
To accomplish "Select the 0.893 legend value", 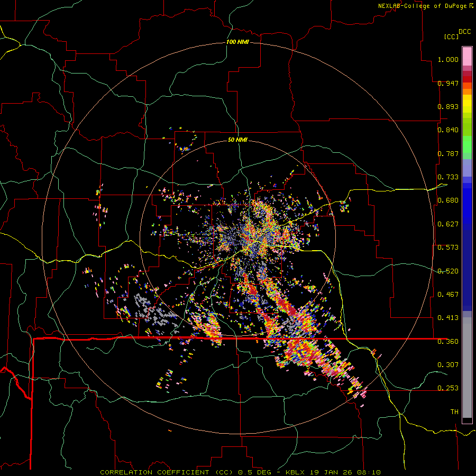I will pos(448,106).
